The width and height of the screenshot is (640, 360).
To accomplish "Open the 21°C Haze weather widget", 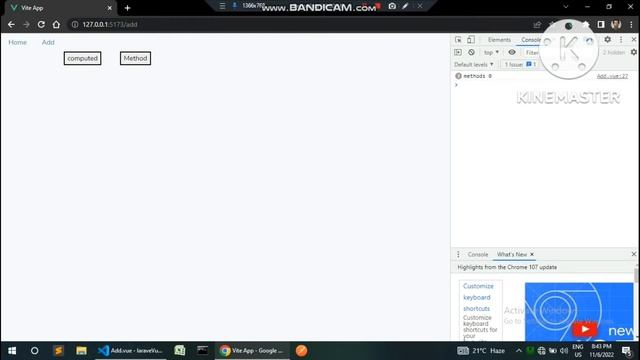I will [481, 351].
